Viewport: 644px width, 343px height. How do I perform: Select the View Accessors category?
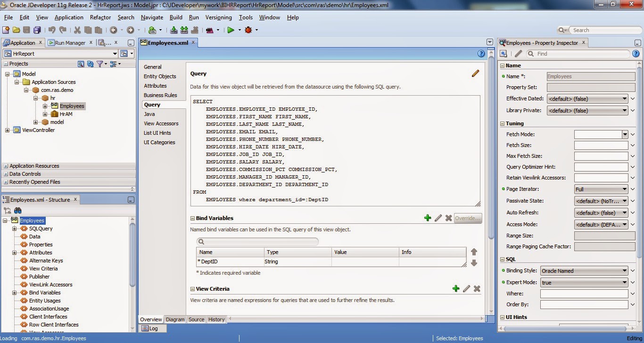[x=161, y=123]
